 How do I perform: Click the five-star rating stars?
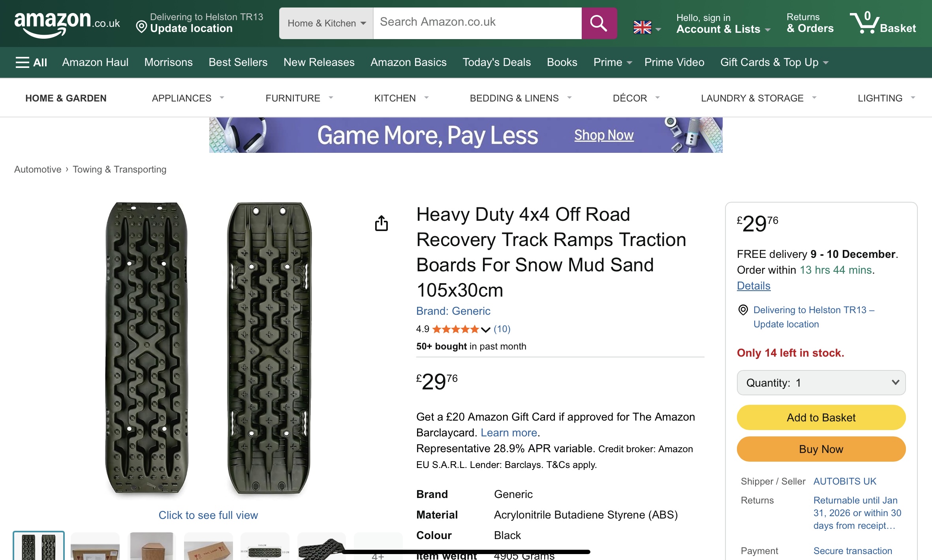[x=455, y=329]
